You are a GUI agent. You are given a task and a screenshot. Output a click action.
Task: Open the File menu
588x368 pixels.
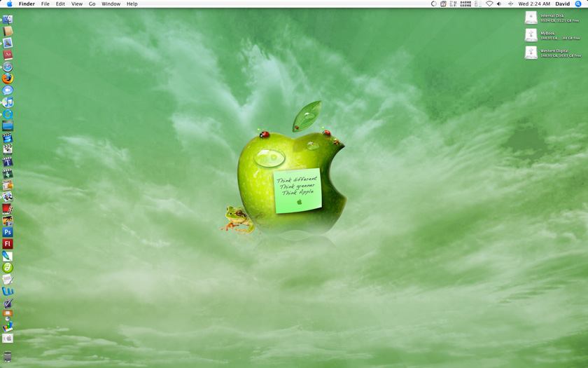point(45,4)
